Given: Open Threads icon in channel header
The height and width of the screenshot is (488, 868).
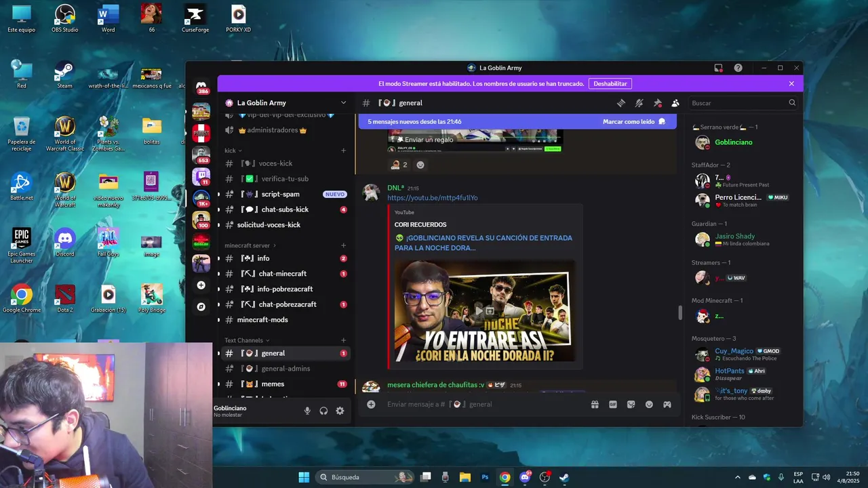Looking at the screenshot, I should (x=620, y=103).
